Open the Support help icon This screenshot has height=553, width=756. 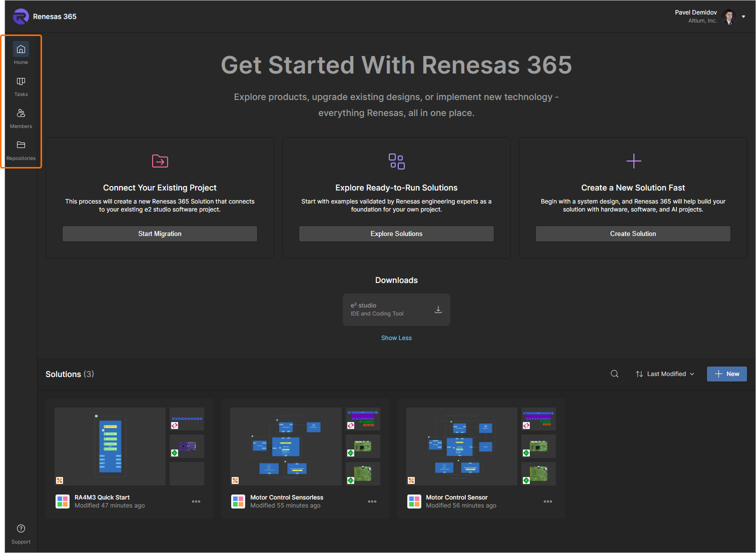tap(21, 528)
